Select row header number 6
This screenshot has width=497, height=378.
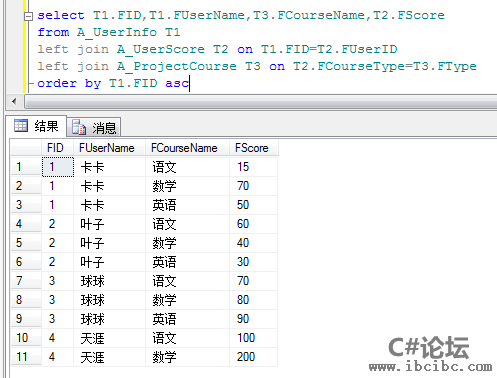[26, 262]
